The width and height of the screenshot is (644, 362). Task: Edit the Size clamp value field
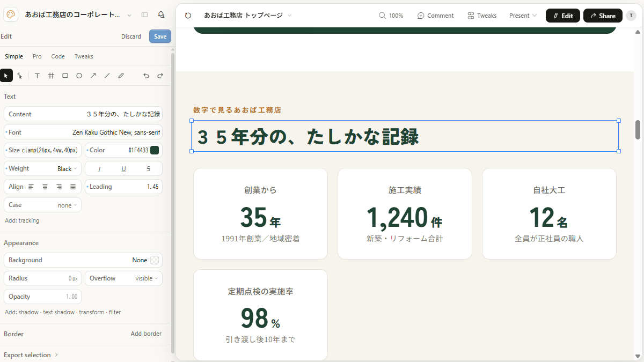43,150
